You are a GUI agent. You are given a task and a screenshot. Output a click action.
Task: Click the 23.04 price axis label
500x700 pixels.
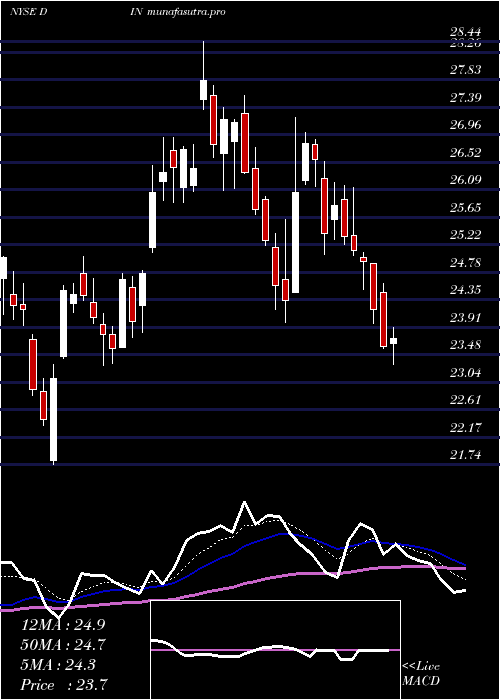point(466,373)
